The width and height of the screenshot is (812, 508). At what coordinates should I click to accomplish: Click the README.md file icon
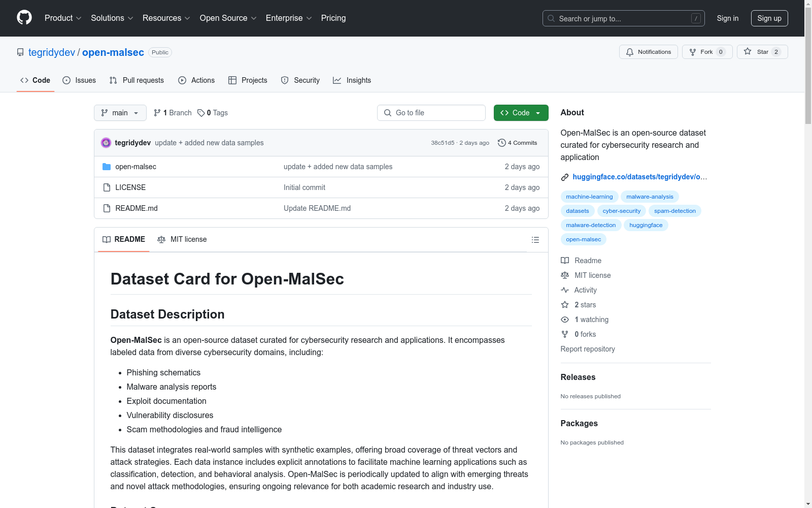pos(107,208)
